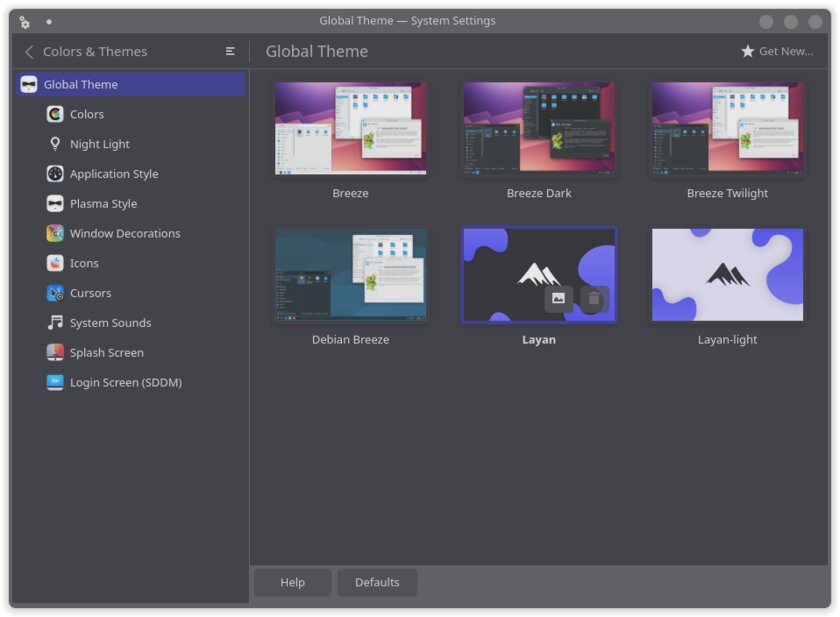Click the Help button
This screenshot has height=617, width=840.
(x=292, y=582)
